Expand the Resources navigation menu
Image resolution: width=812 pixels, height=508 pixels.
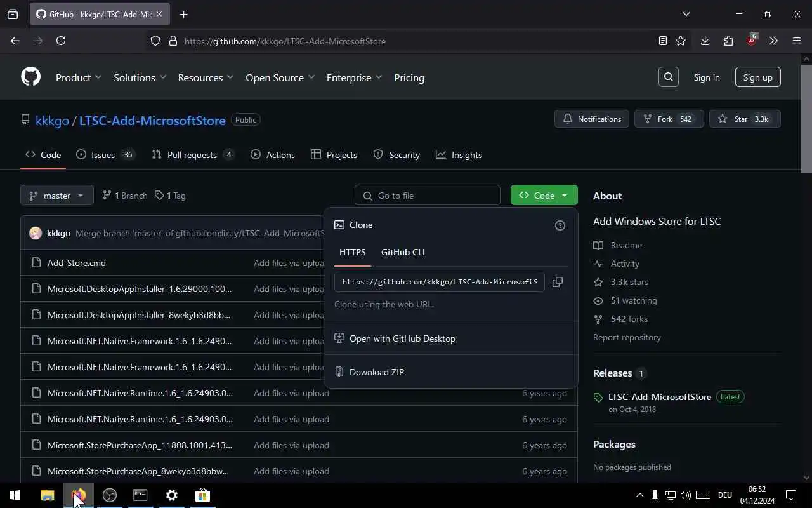click(206, 77)
